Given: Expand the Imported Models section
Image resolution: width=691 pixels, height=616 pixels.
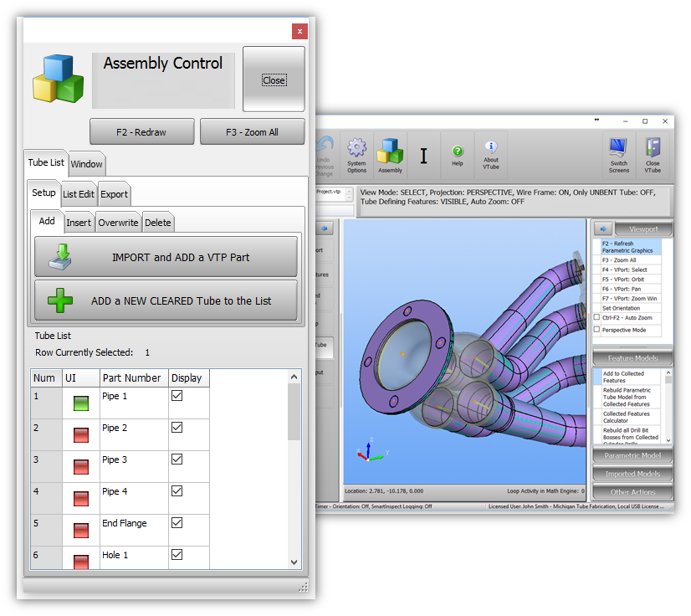Looking at the screenshot, I should [632, 474].
